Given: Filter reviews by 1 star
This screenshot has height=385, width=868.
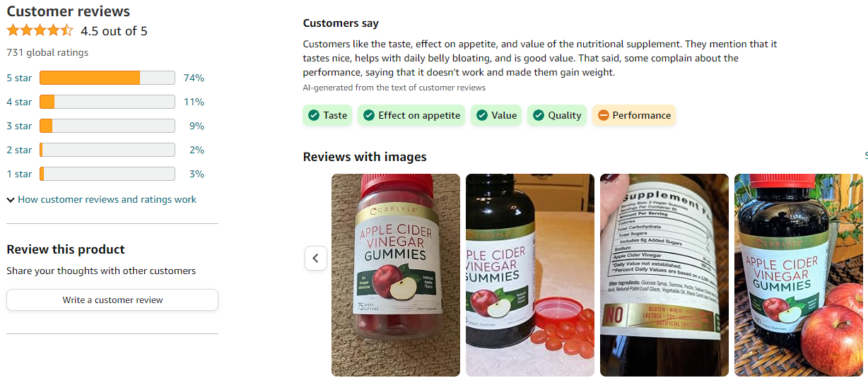Looking at the screenshot, I should (106, 174).
